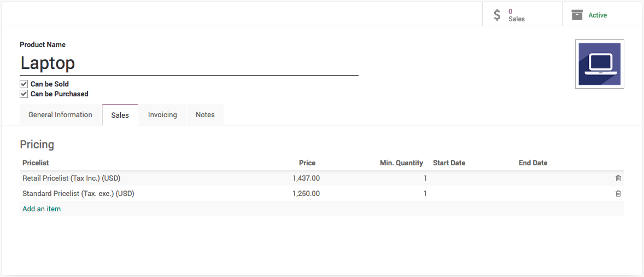The height and width of the screenshot is (277, 644).
Task: Switch to the Invoicing tab
Action: tap(162, 115)
